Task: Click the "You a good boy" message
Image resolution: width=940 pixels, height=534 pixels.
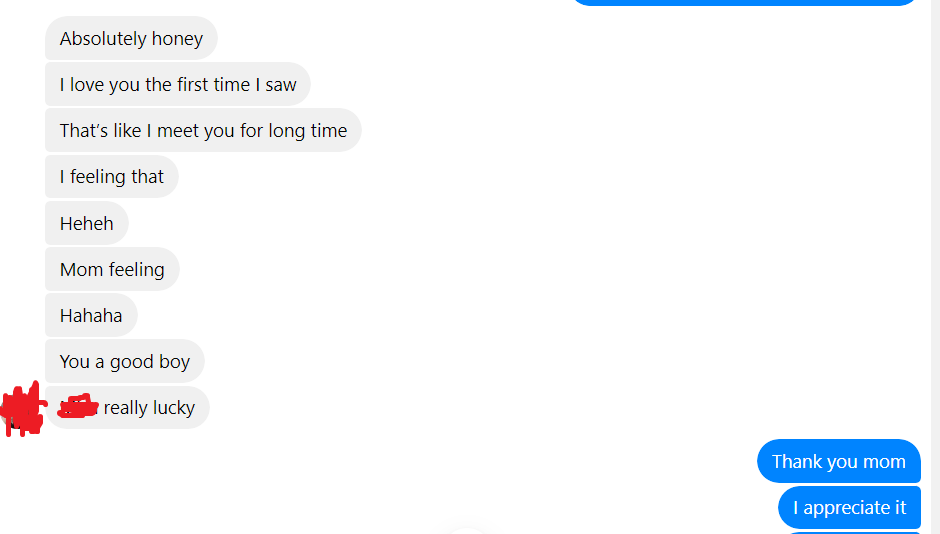Action: 125,361
